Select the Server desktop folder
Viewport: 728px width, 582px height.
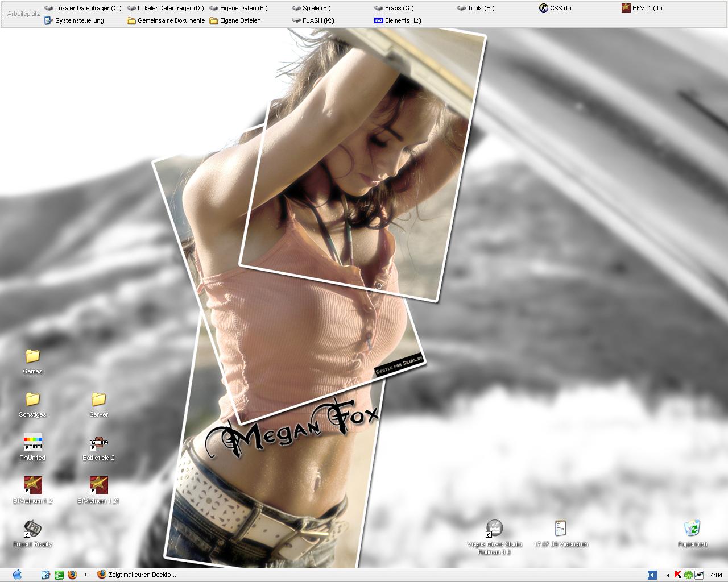[98, 404]
